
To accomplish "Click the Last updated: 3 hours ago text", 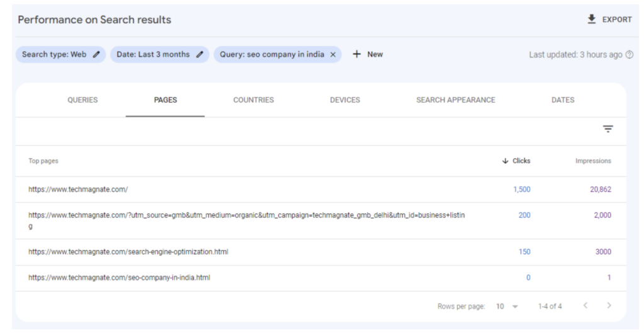I will 575,55.
